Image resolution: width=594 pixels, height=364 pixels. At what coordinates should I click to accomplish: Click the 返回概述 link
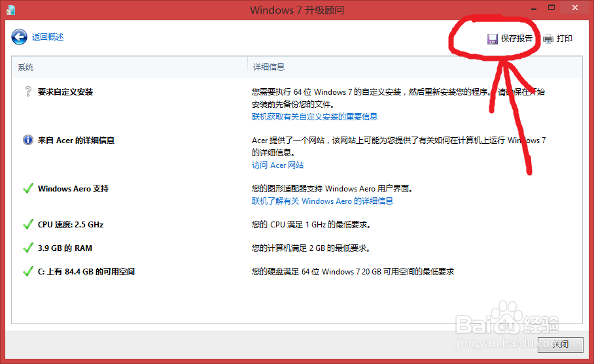48,37
